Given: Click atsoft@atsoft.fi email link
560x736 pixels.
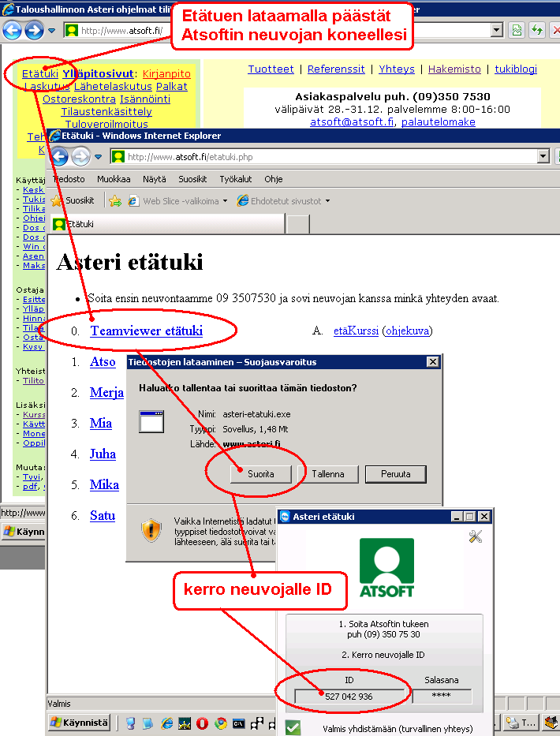Looking at the screenshot, I should 352,122.
